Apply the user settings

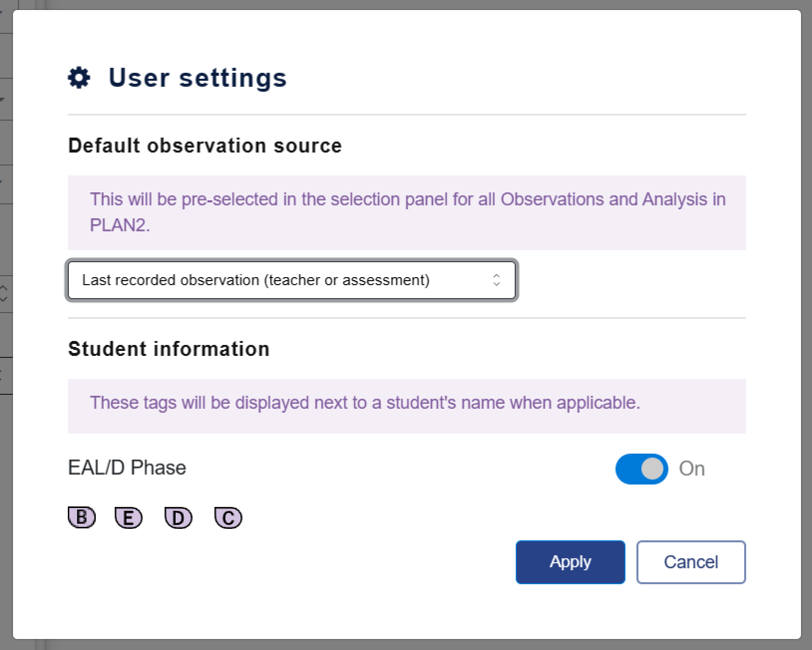click(x=570, y=562)
